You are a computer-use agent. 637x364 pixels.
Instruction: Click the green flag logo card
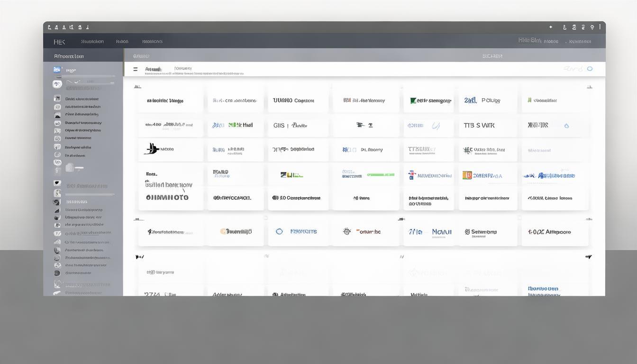[x=413, y=100]
